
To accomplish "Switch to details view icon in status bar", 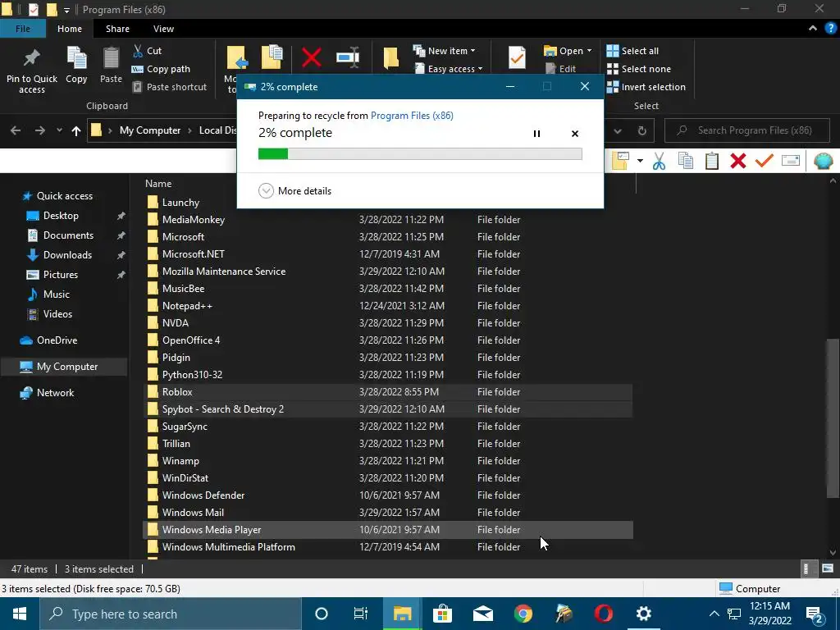I will click(806, 568).
